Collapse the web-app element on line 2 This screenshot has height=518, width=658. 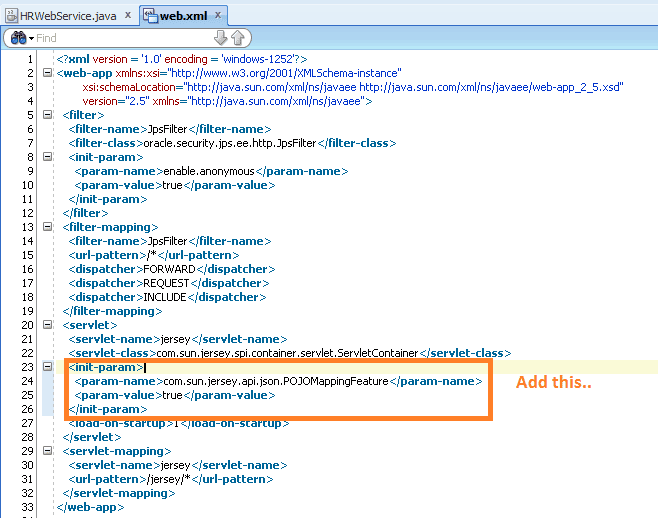click(47, 73)
